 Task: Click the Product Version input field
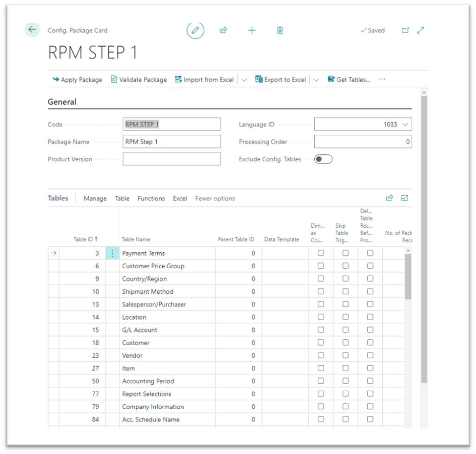172,158
